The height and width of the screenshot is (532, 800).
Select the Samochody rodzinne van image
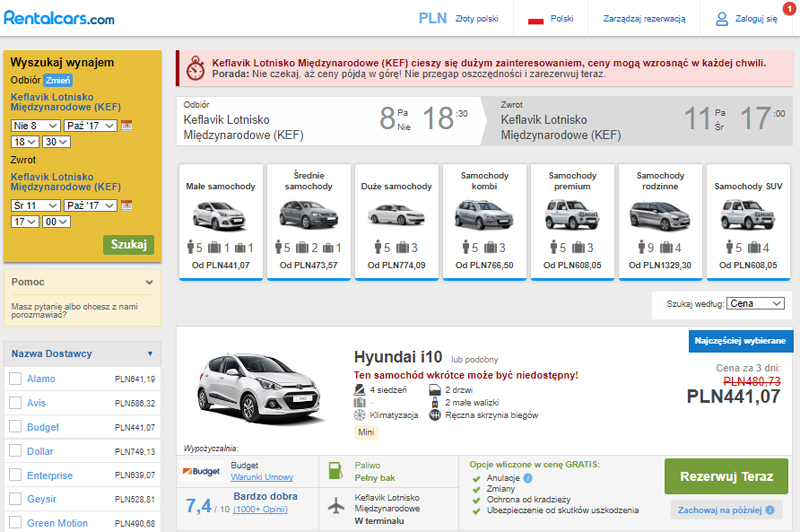660,216
